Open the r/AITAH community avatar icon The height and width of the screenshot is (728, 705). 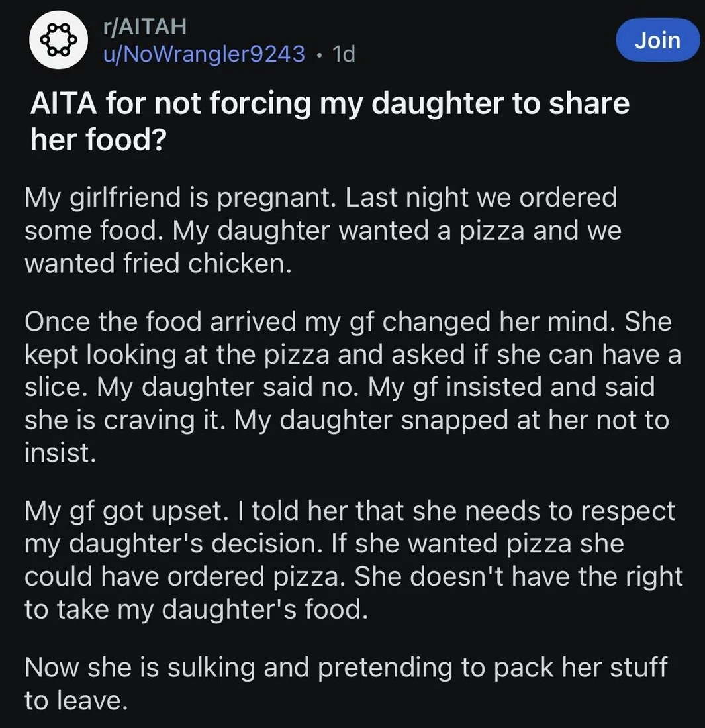[x=58, y=40]
